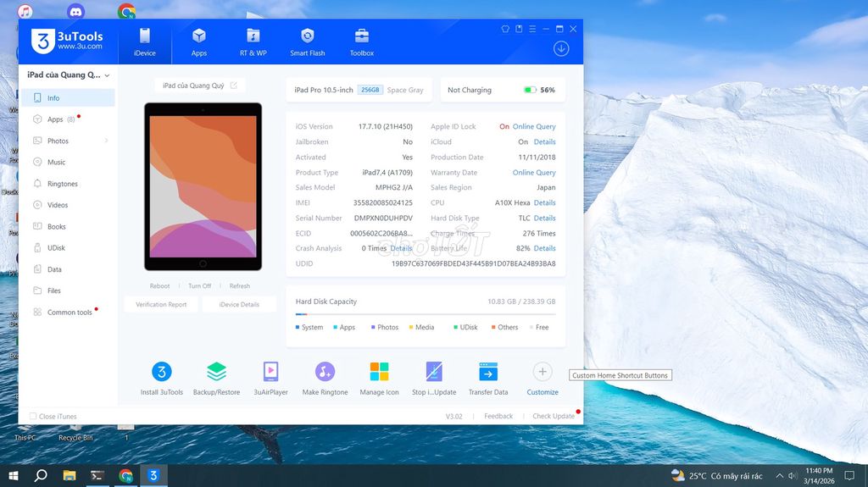The image size is (868, 487).
Task: Switch to RT & WP tab
Action: 253,42
